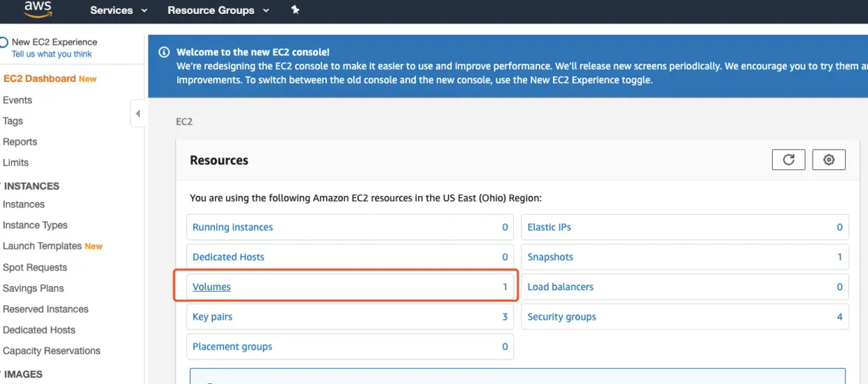Click the pin shortcut icon

(x=295, y=10)
